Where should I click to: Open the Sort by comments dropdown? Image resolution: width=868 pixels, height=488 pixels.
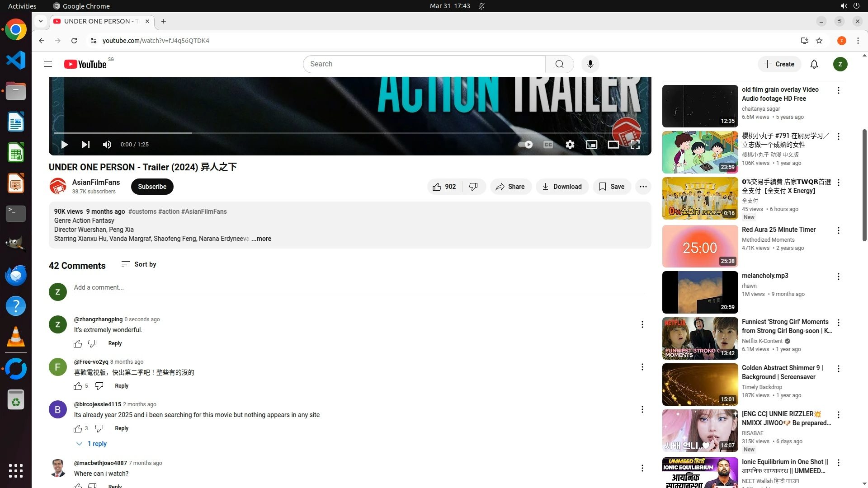tap(139, 264)
